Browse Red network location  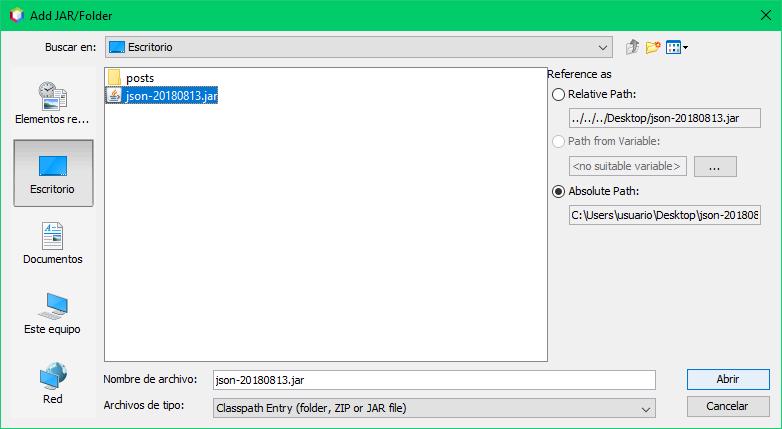(x=52, y=384)
